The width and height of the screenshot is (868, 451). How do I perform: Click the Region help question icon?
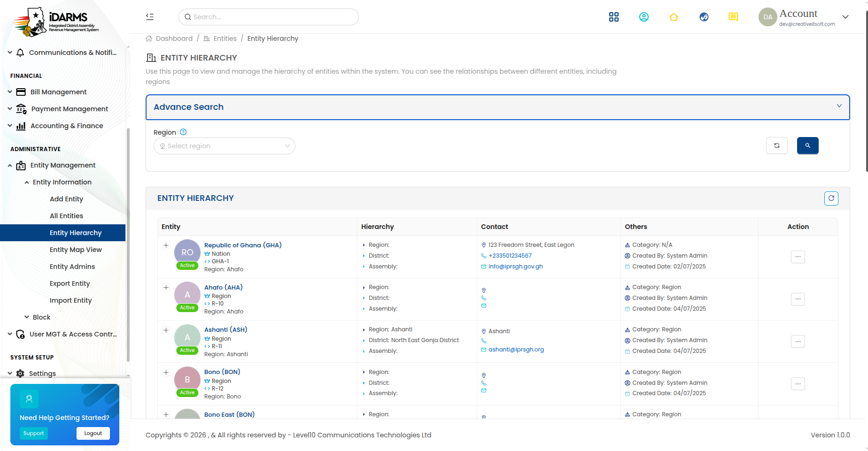coord(183,132)
